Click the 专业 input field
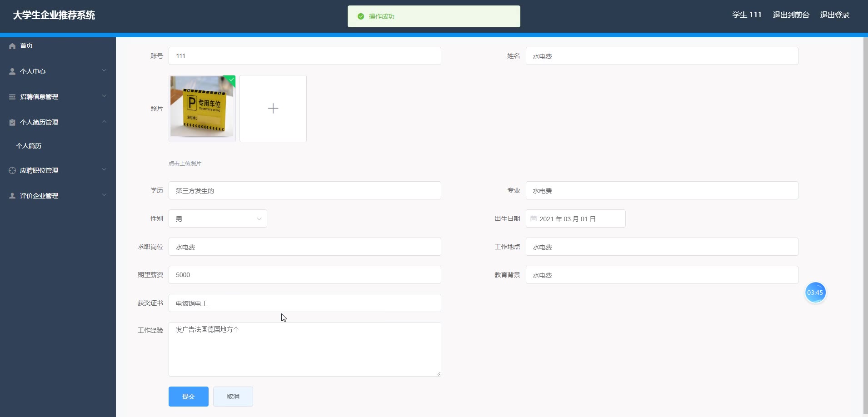868x417 pixels. point(662,190)
